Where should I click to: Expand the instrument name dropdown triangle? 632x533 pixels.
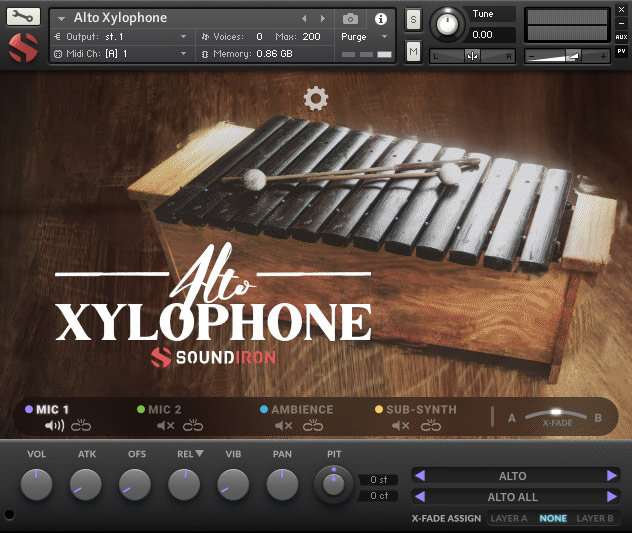click(61, 19)
